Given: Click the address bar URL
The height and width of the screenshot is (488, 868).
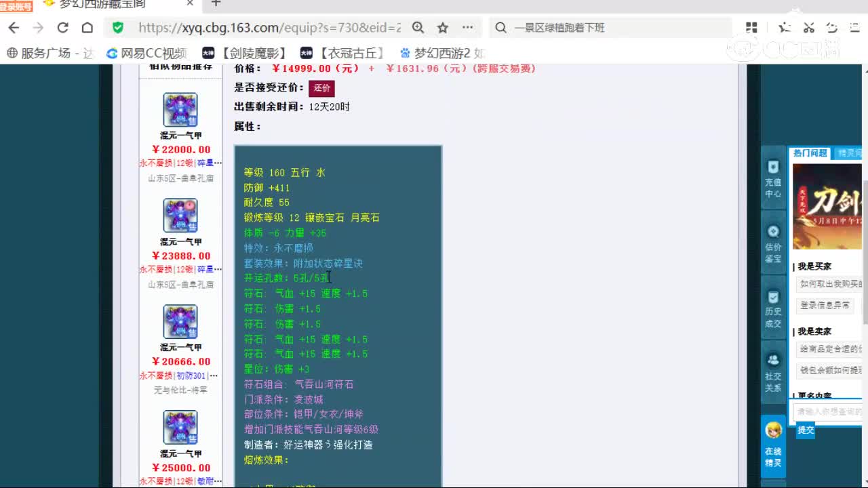Looking at the screenshot, I should 269,28.
